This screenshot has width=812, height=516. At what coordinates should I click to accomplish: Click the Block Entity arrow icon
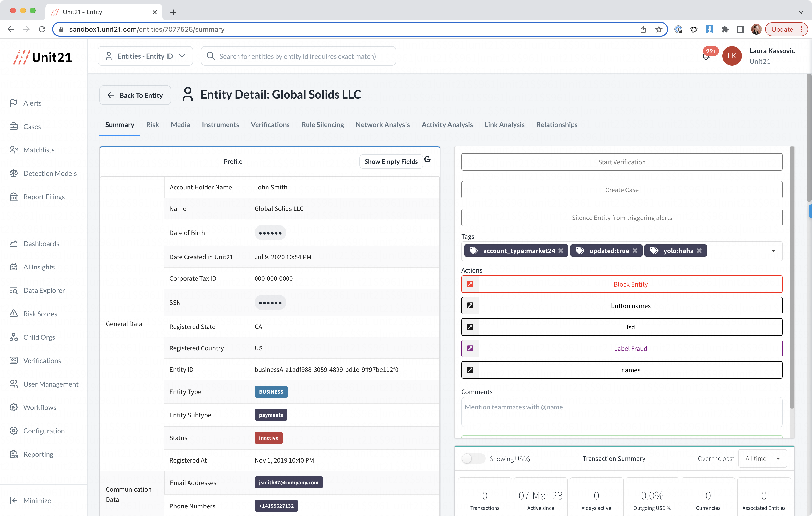click(x=470, y=284)
